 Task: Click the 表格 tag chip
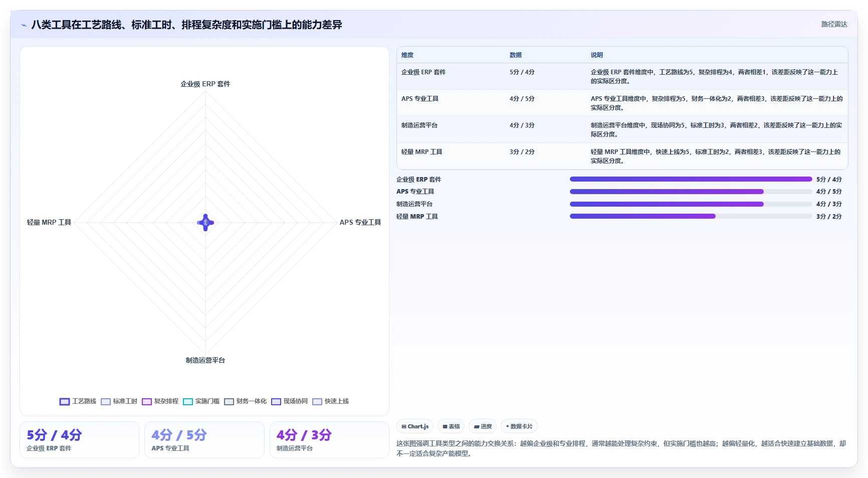pyautogui.click(x=451, y=426)
